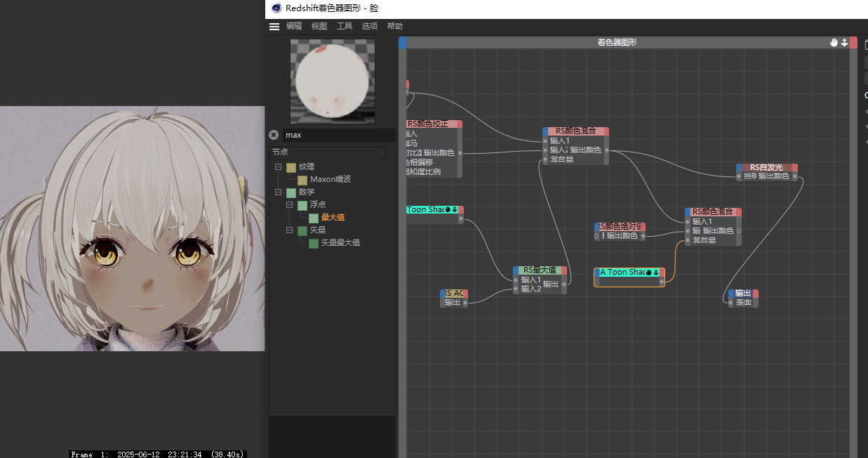The width and height of the screenshot is (868, 458).
Task: Select the 最大值 tree item
Action: pyautogui.click(x=333, y=218)
